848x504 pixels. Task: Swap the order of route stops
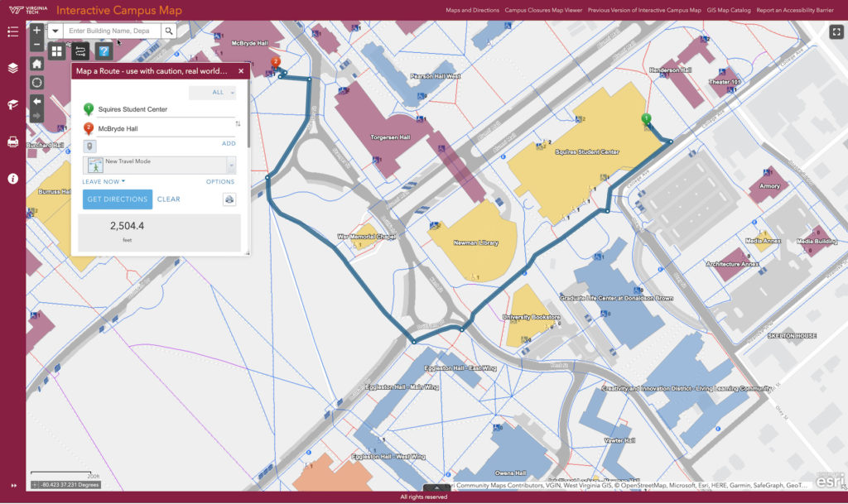(x=238, y=123)
